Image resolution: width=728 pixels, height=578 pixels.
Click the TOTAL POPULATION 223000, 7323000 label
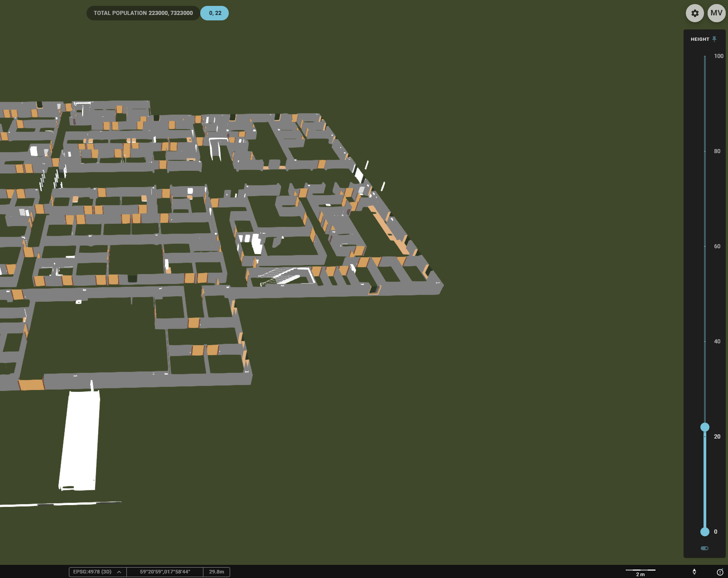(142, 13)
